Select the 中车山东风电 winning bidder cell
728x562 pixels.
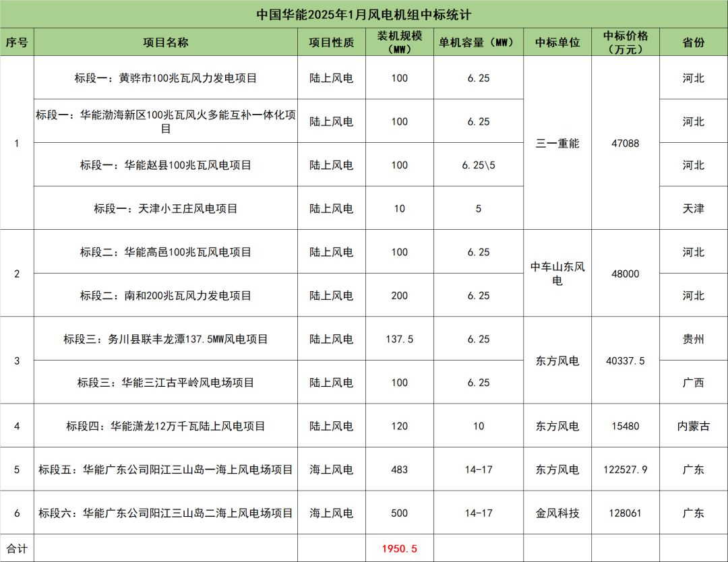557,274
